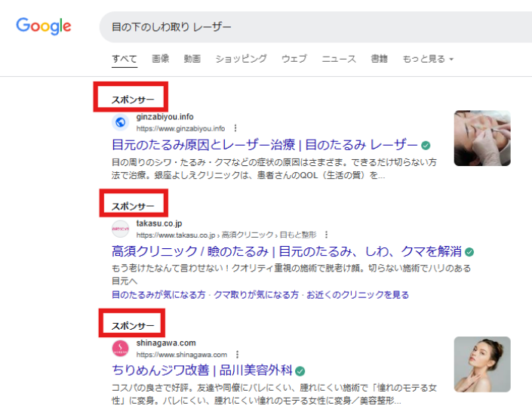Expand the もっと見る dropdown

coord(428,59)
